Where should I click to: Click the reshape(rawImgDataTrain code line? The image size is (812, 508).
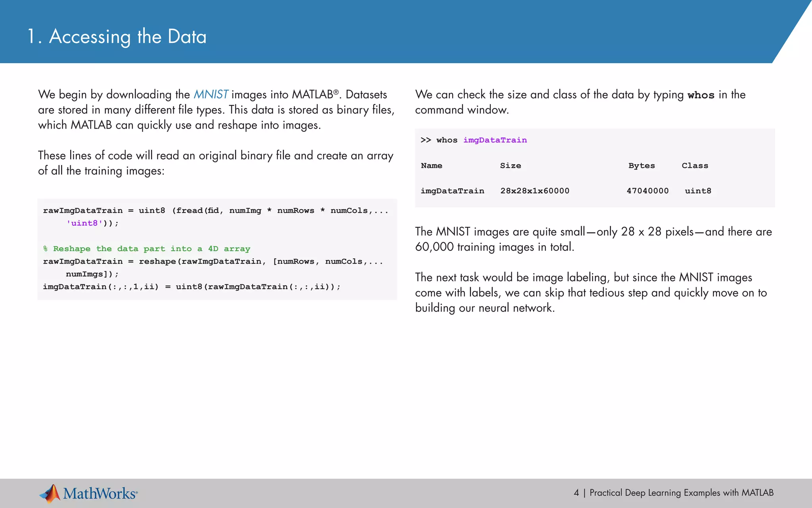213,262
